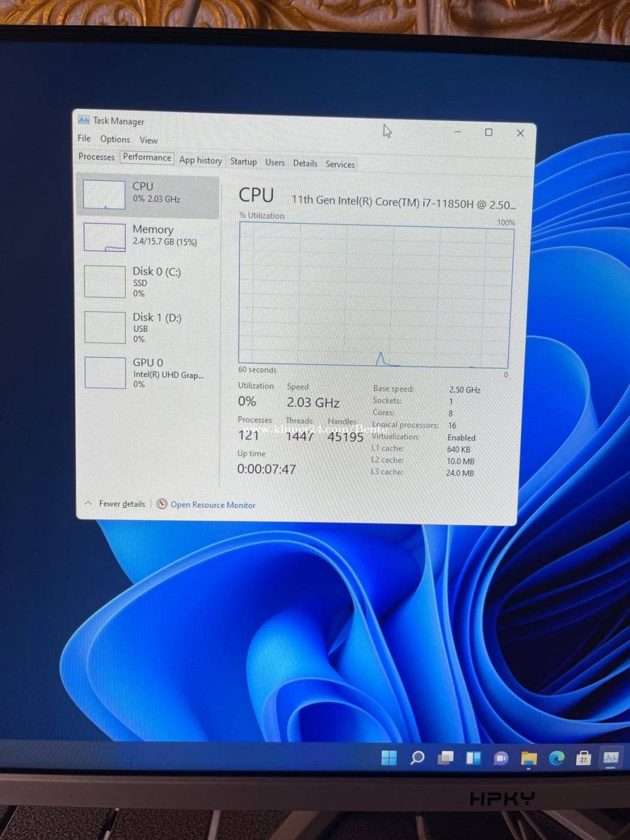This screenshot has width=630, height=840.
Task: Click the '% Utilization' graph label
Action: click(x=262, y=215)
